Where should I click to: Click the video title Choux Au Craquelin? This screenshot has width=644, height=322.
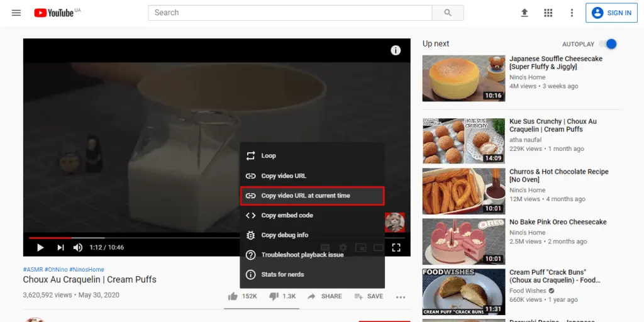[x=89, y=280]
